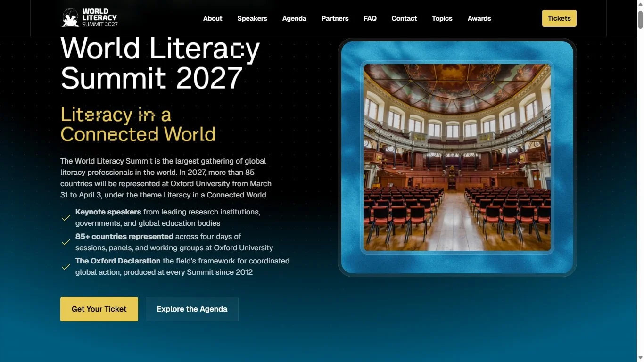This screenshot has height=362, width=644.
Task: Click the Get Your Ticket button
Action: [x=99, y=309]
